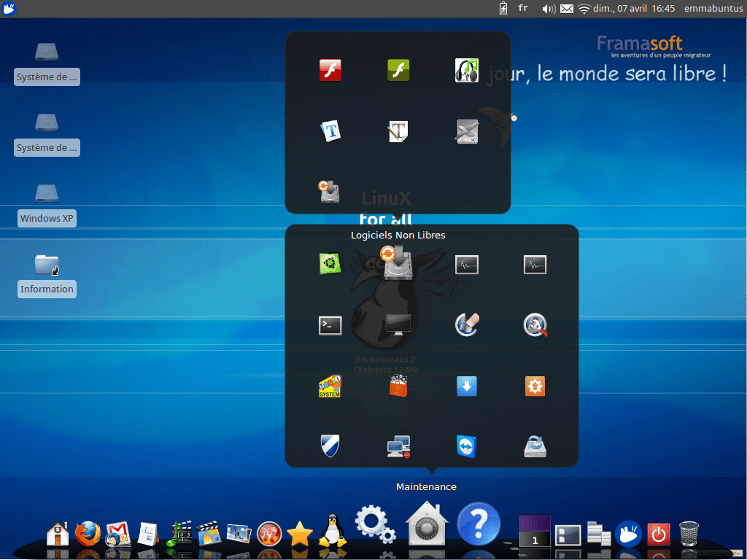
Task: Open the volume control in top panel
Action: point(548,9)
